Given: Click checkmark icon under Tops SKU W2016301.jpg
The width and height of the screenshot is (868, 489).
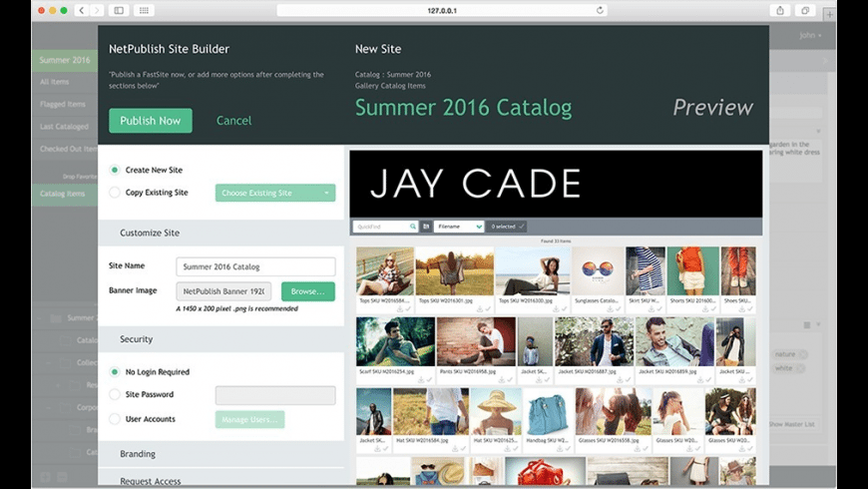Looking at the screenshot, I should point(488,309).
